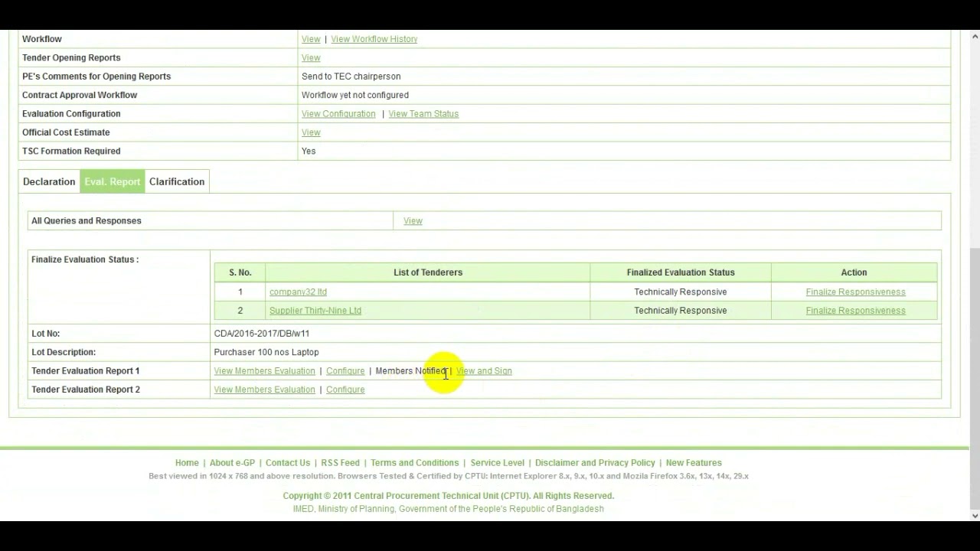Screen dimensions: 980x551
Task: Open View Workflow History link
Action: [374, 39]
